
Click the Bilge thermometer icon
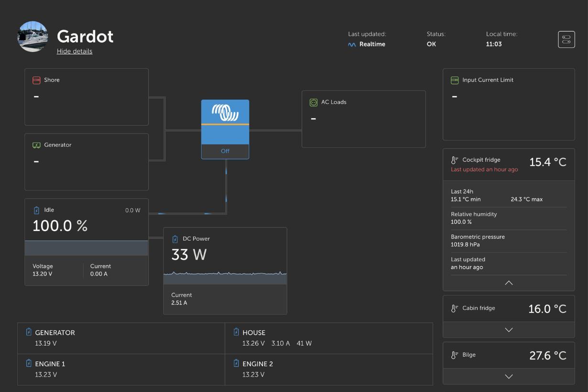tap(455, 355)
